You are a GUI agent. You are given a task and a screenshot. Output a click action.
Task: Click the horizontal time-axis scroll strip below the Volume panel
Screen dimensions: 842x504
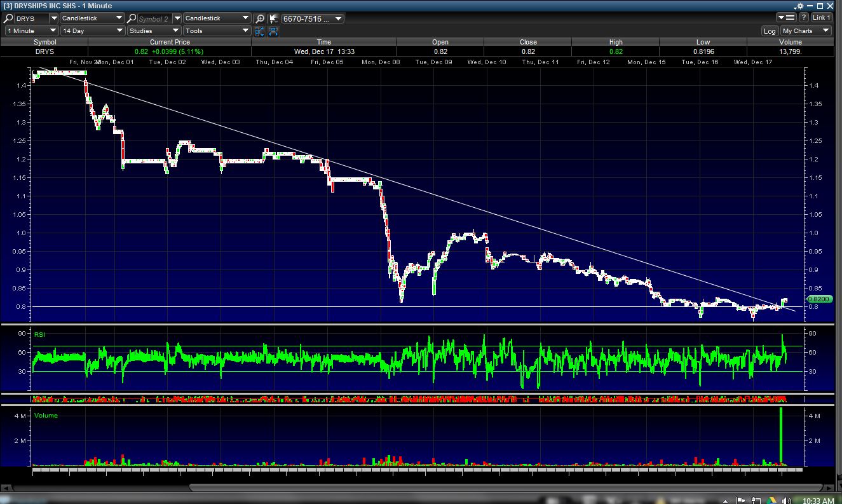(x=413, y=471)
